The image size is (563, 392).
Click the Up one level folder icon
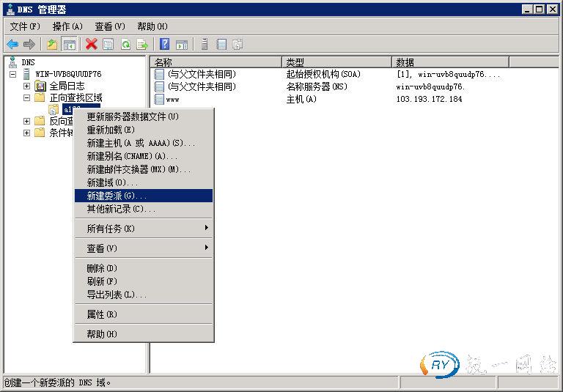pos(53,45)
